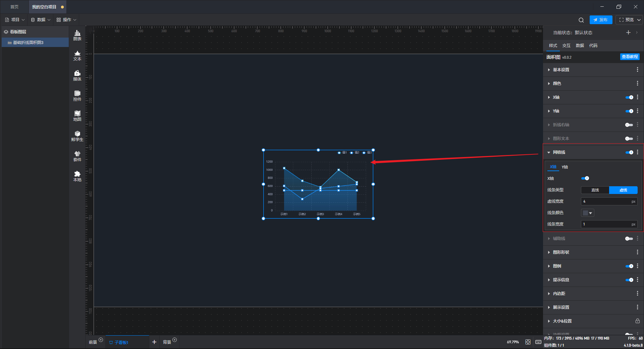Click the search magnifier icon
The width and height of the screenshot is (644, 349).
[581, 20]
